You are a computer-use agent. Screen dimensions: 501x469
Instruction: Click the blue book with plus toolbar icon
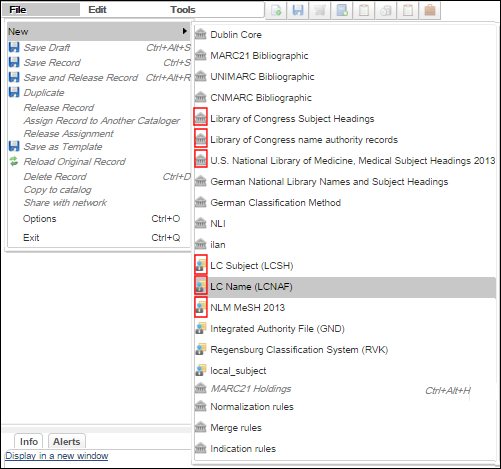point(342,10)
